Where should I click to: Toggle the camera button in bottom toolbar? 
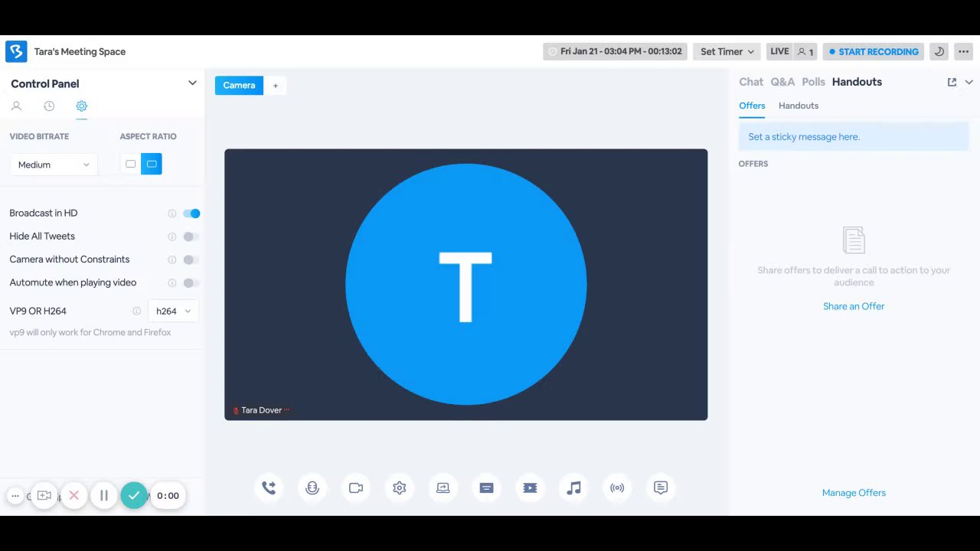(x=356, y=487)
